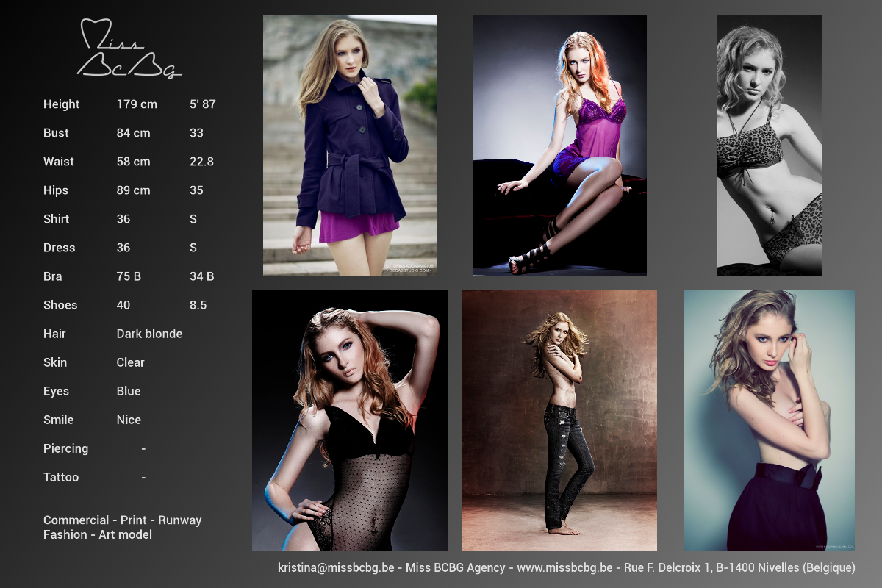Select the 'Piercing' label
This screenshot has height=588, width=882.
coord(66,448)
